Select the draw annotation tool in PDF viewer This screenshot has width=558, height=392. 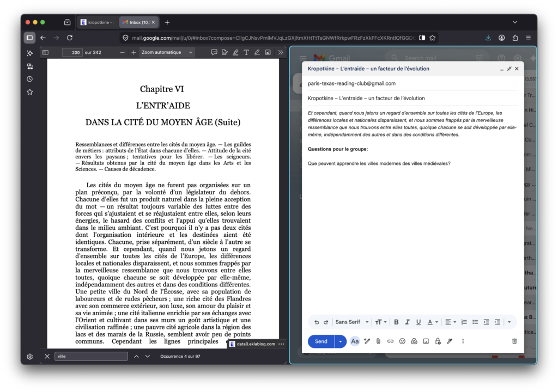click(x=257, y=52)
